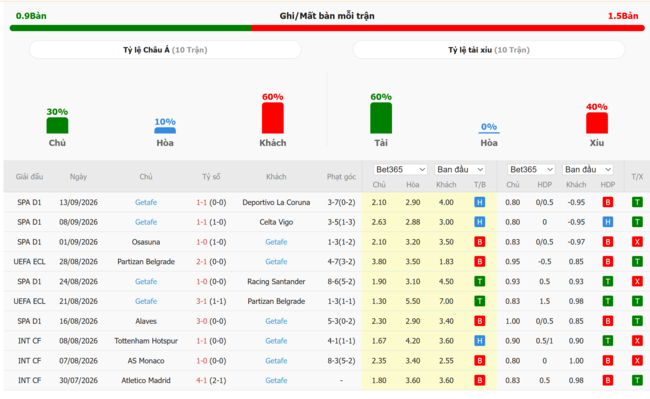Click T/X column header
Viewport: 650px width, 399px height.
coord(637,177)
